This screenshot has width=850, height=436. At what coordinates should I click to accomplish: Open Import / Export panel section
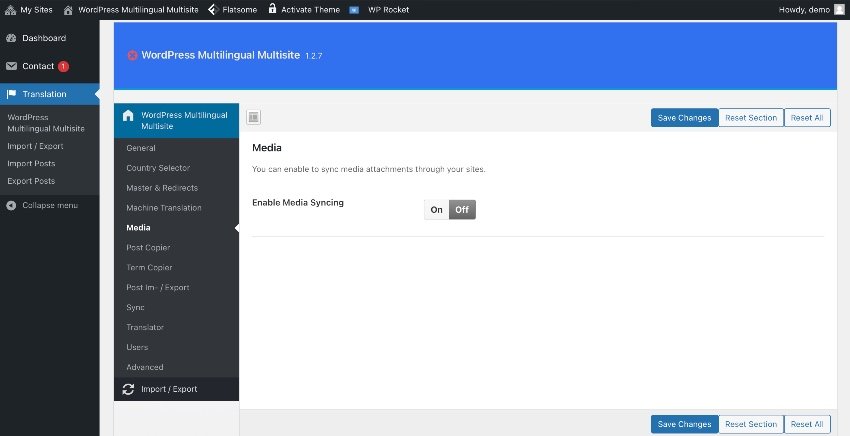click(176, 389)
